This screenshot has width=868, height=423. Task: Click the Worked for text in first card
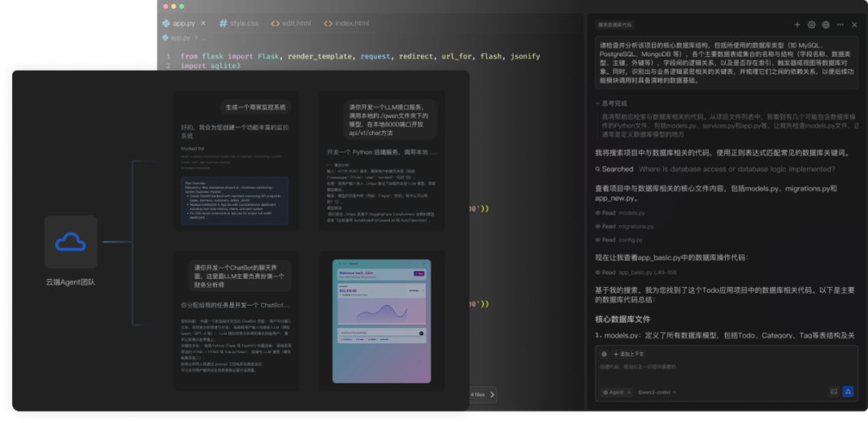point(192,149)
